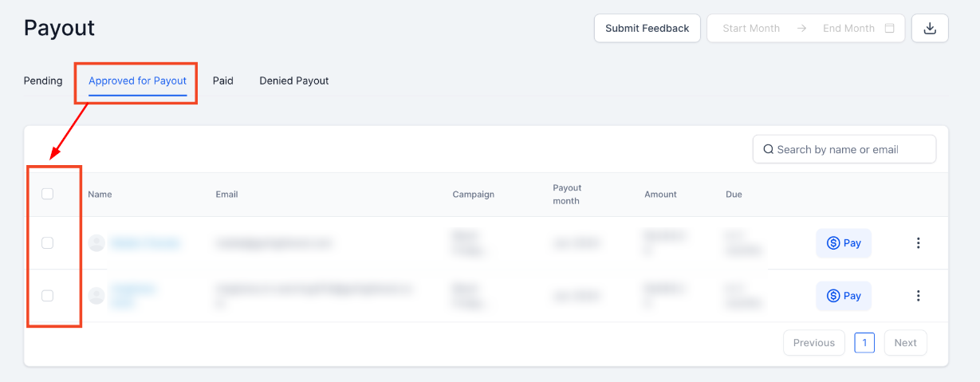This screenshot has height=382, width=980.
Task: Open three-dot menu for first payout row
Action: pyautogui.click(x=918, y=243)
